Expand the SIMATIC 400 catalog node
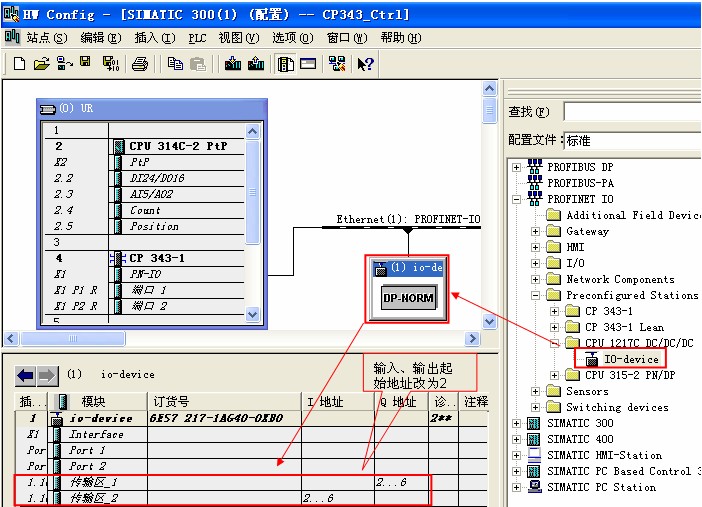The image size is (702, 507). pos(516,439)
